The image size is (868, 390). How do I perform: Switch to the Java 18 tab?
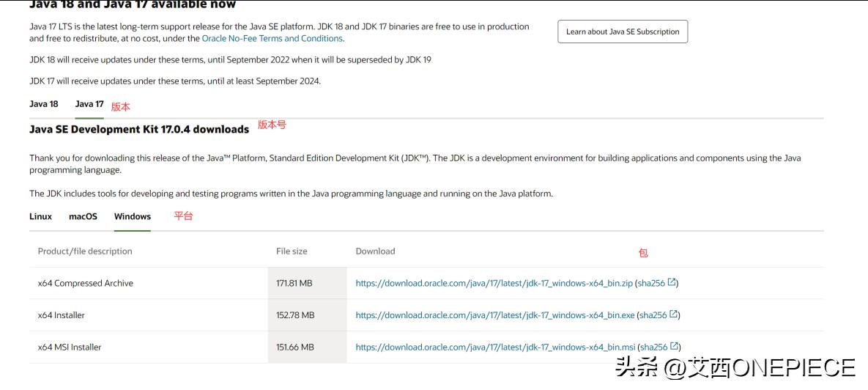pyautogui.click(x=44, y=104)
